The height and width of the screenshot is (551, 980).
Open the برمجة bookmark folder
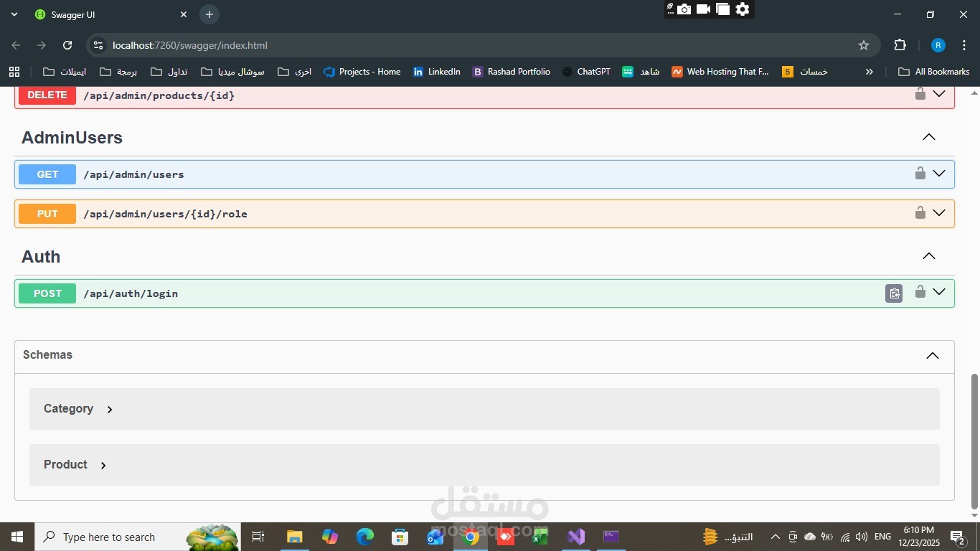pos(118,72)
